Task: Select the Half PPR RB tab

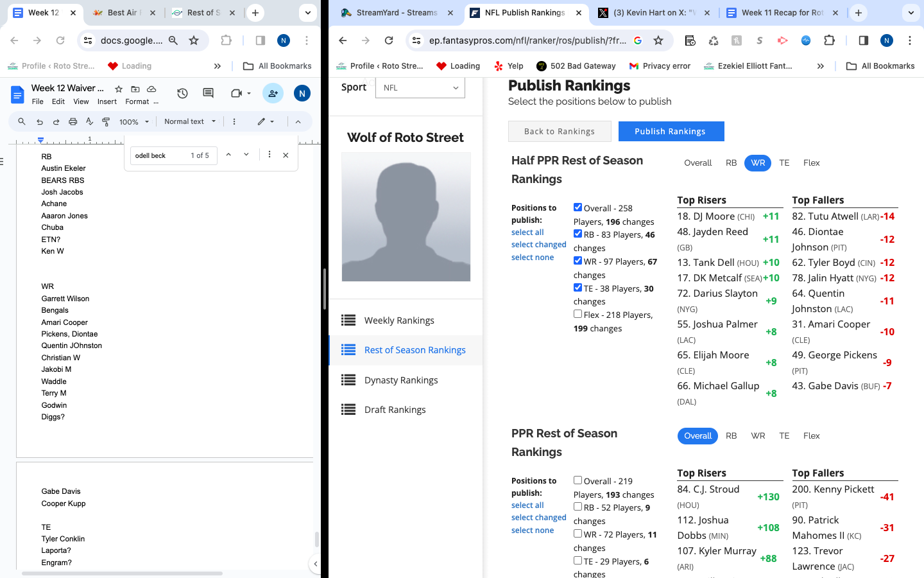Action: pos(731,162)
